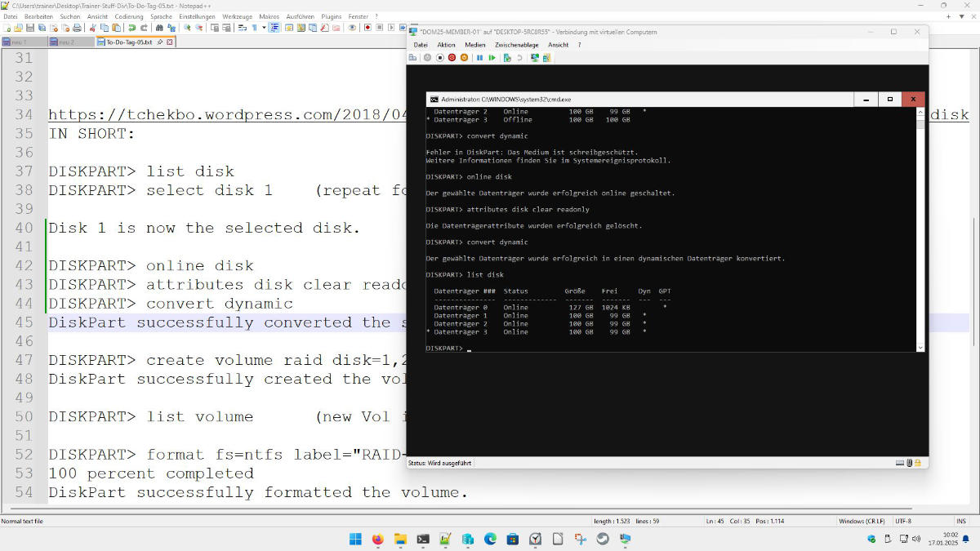Click the Undo icon in Notepad++ toolbar

click(131, 27)
